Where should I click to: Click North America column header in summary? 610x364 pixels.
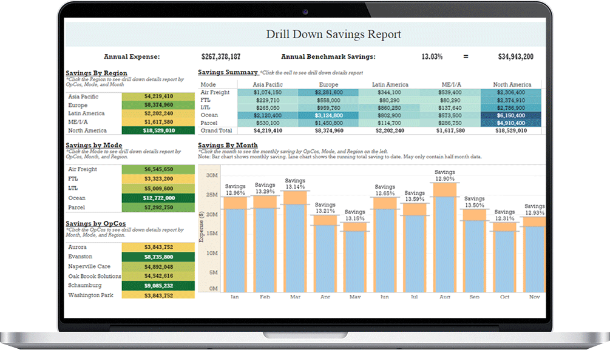tap(512, 84)
